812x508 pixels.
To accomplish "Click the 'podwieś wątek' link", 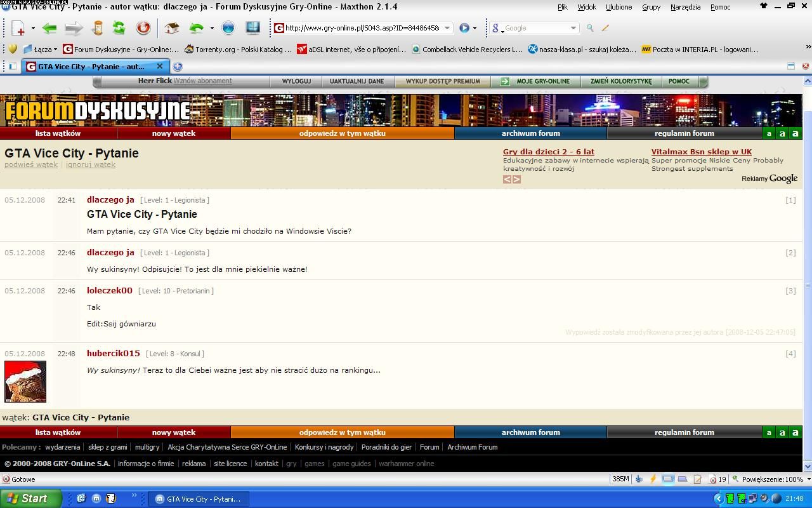I will [31, 164].
